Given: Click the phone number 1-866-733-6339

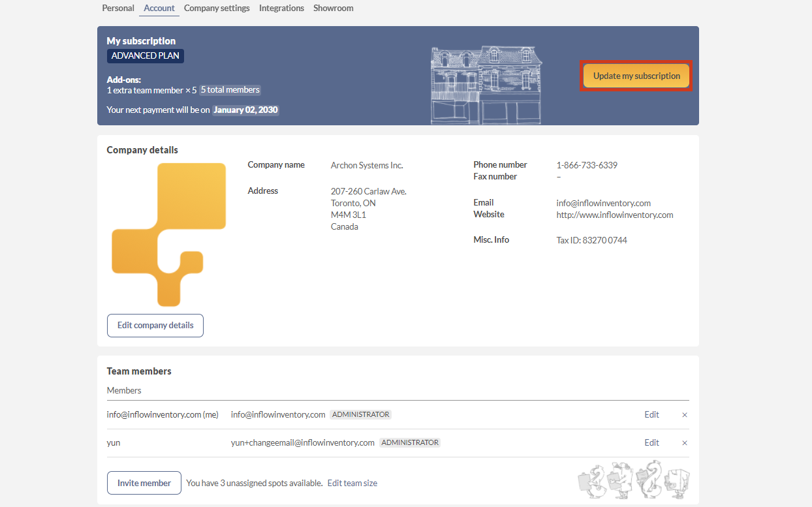Looking at the screenshot, I should (x=587, y=165).
